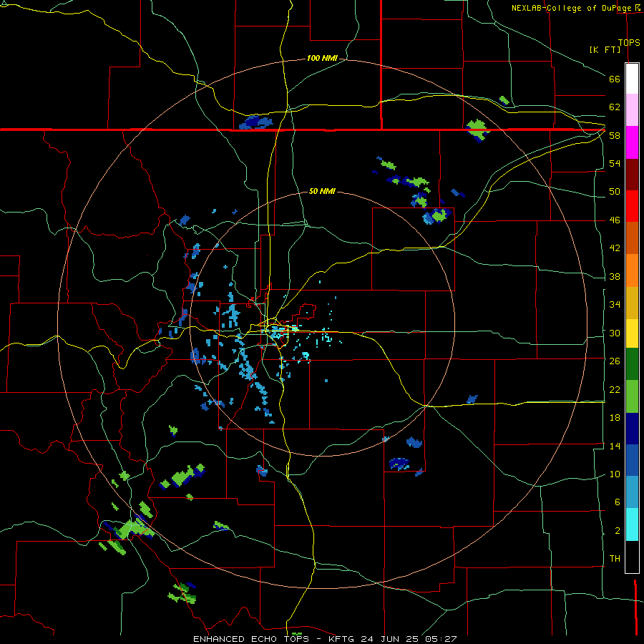Click the 24 JUN 25 date in the caption

pos(390,639)
